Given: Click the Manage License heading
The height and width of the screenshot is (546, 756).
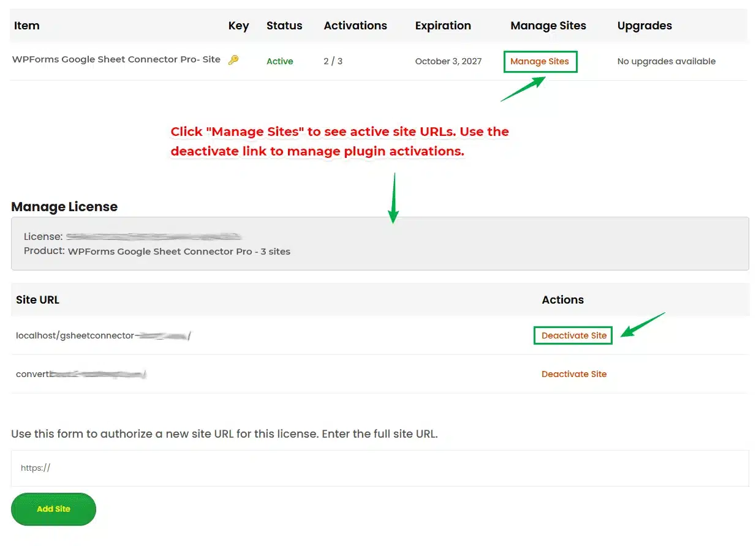Looking at the screenshot, I should coord(64,206).
